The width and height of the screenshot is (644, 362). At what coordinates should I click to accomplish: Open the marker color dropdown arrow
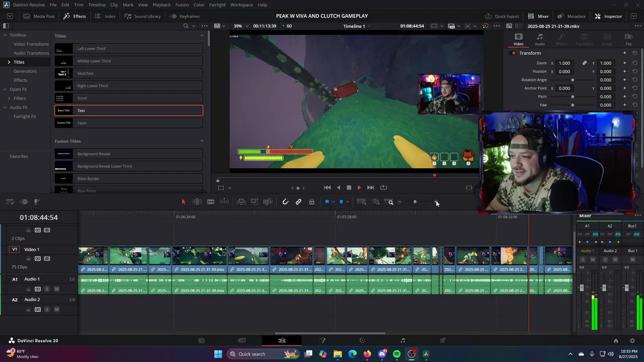[x=348, y=202]
